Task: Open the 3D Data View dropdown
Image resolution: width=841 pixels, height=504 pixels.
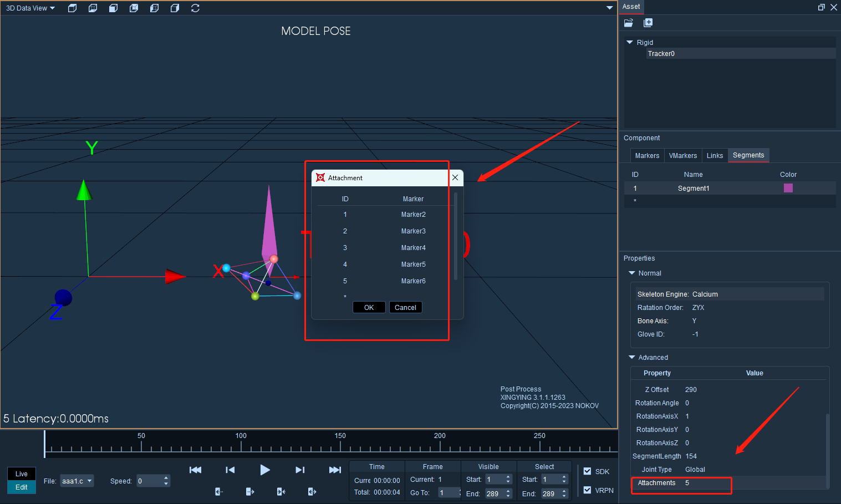Action: [30, 8]
